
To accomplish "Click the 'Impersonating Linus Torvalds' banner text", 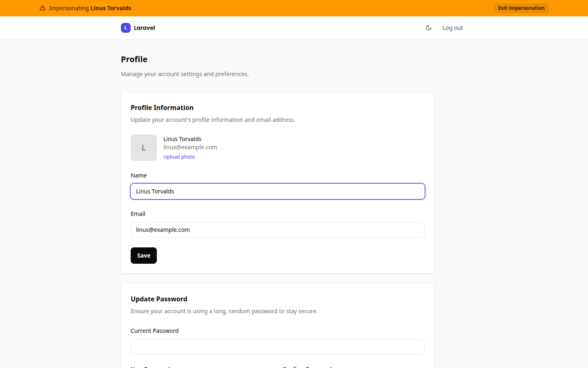I will (x=90, y=8).
